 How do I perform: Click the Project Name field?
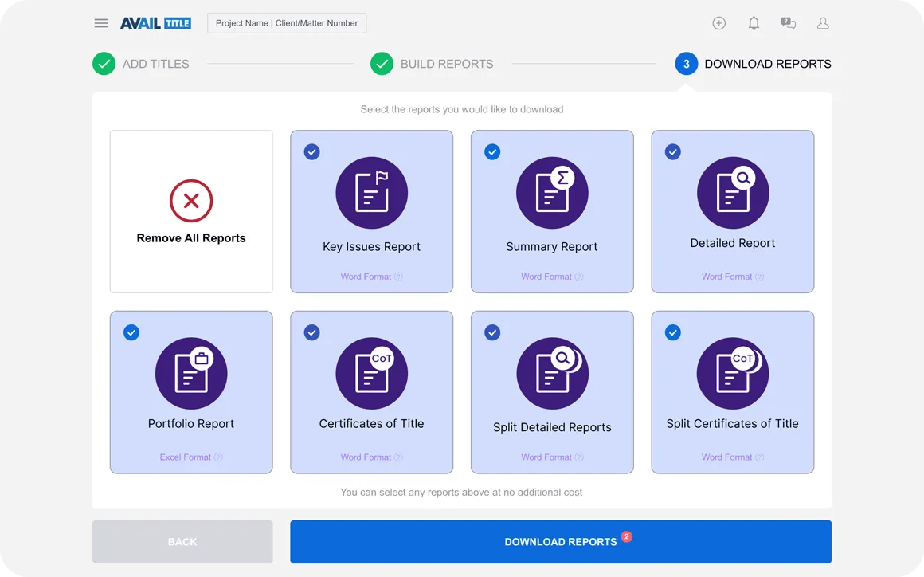[287, 23]
